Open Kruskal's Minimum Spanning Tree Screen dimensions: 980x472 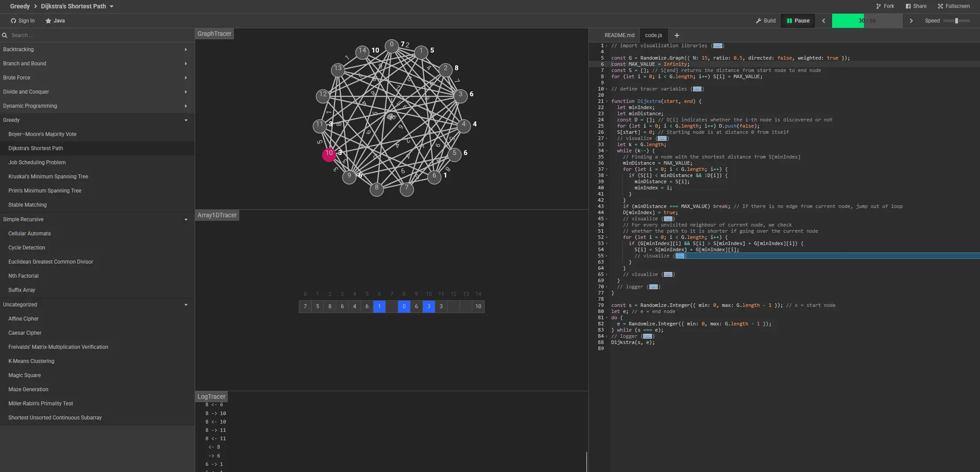tap(48, 177)
